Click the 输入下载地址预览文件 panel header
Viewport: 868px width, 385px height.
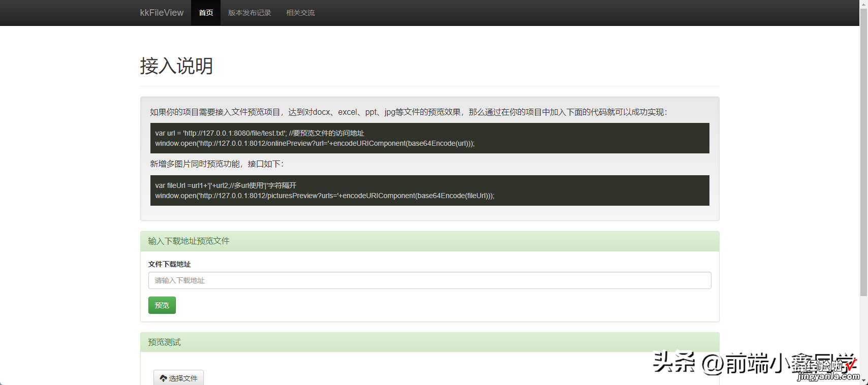(x=429, y=241)
